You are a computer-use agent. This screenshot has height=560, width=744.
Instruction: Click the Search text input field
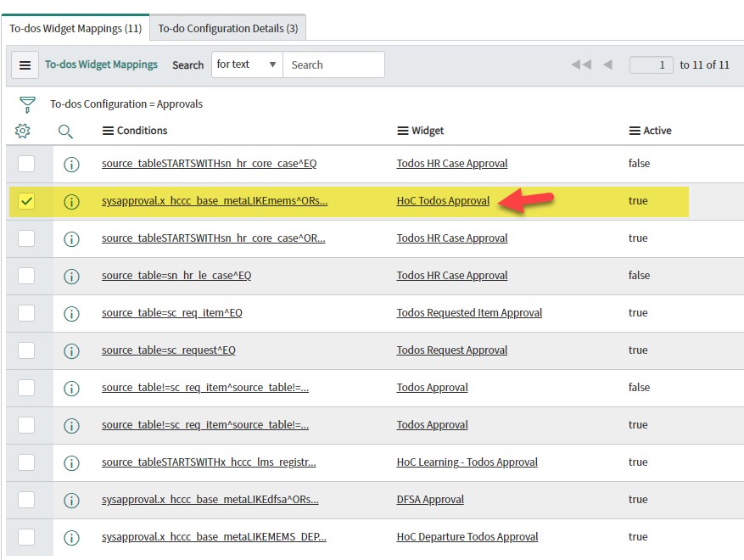coord(333,64)
